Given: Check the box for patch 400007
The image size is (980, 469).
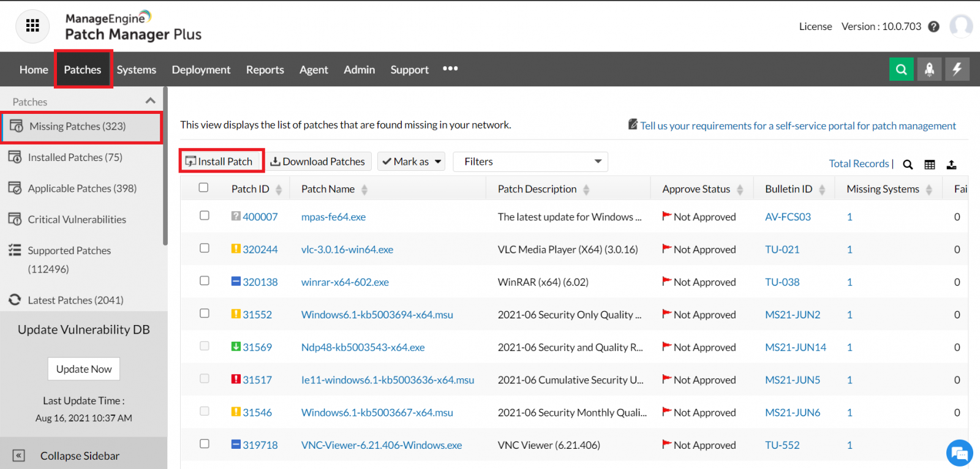Looking at the screenshot, I should click(x=205, y=216).
